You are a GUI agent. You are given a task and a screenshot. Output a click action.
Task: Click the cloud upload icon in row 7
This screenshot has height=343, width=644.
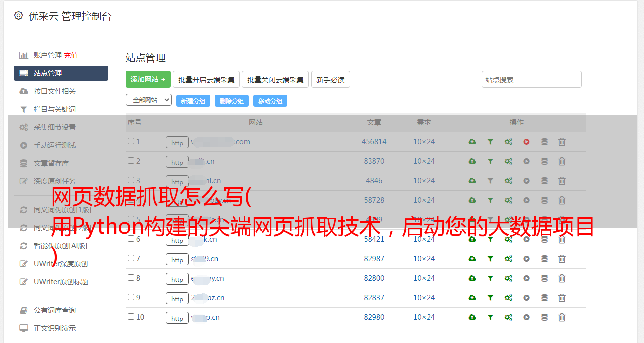click(x=472, y=259)
